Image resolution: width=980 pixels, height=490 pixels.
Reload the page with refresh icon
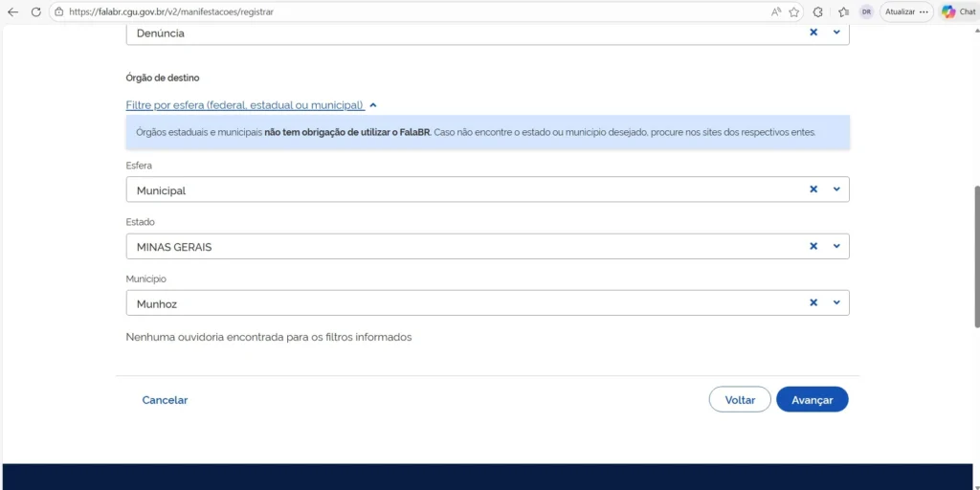click(36, 12)
